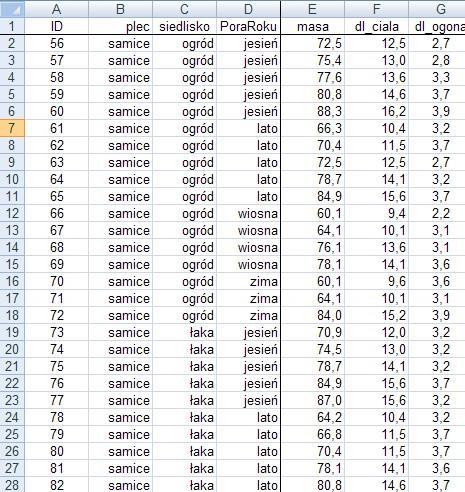The width and height of the screenshot is (465, 492).
Task: Select column A header
Action: (x=56, y=9)
